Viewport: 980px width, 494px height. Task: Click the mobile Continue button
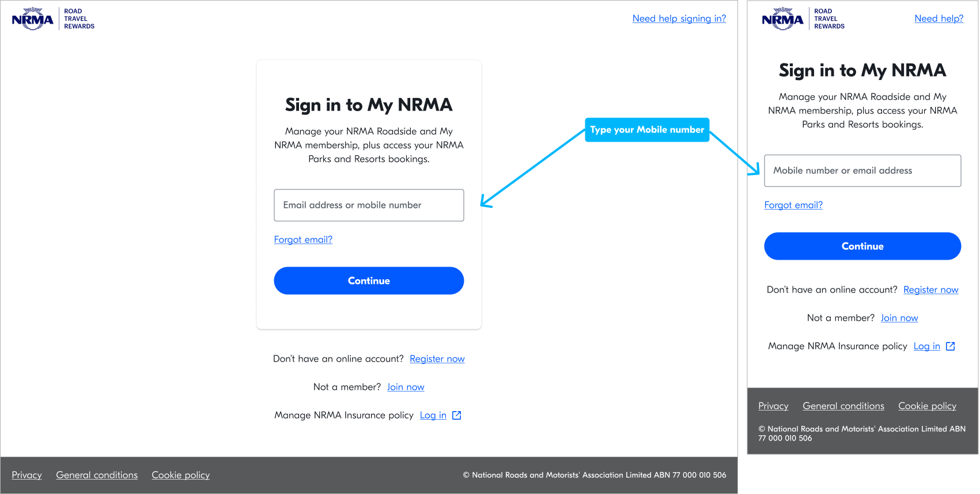(862, 246)
